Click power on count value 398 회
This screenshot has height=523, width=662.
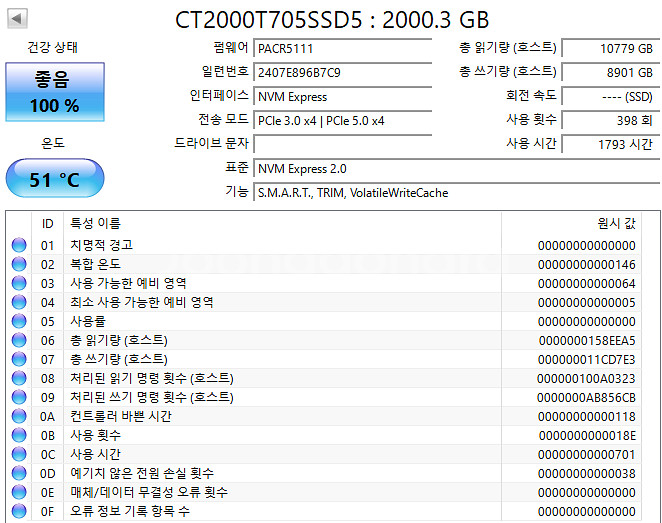click(610, 121)
